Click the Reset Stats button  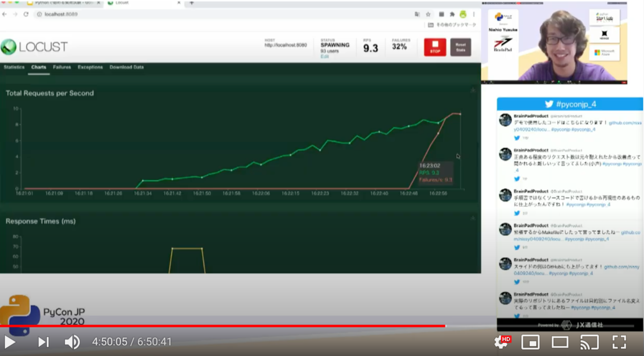coord(460,47)
